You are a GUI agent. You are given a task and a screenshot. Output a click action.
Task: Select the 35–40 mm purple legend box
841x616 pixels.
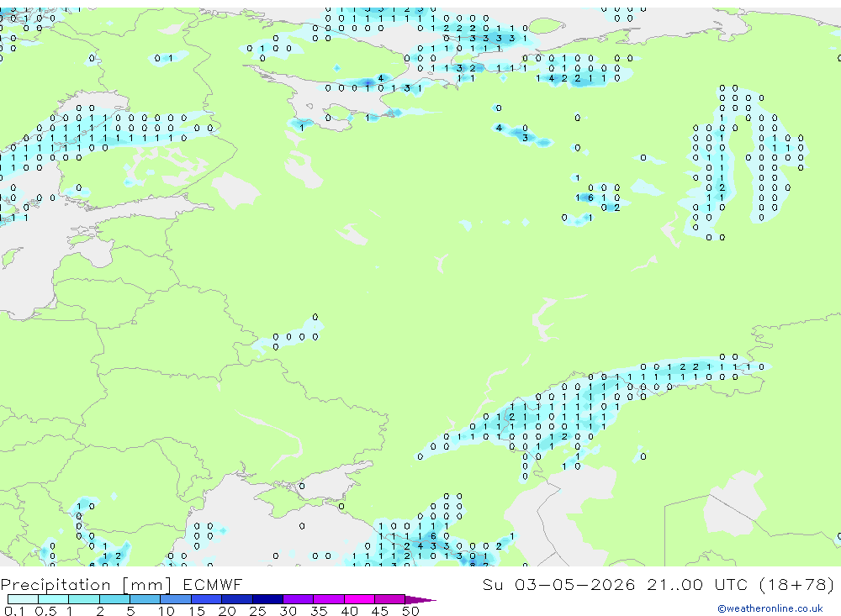(329, 599)
